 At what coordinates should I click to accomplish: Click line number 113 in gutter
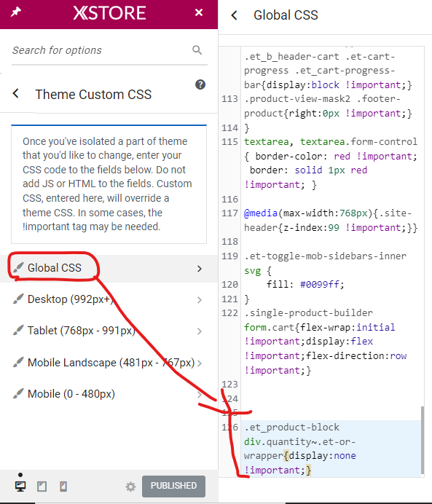[x=229, y=99]
